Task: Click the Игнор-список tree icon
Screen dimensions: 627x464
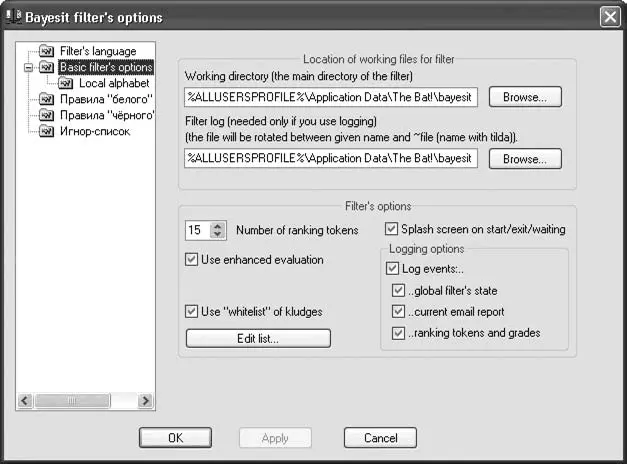Action: pos(46,131)
